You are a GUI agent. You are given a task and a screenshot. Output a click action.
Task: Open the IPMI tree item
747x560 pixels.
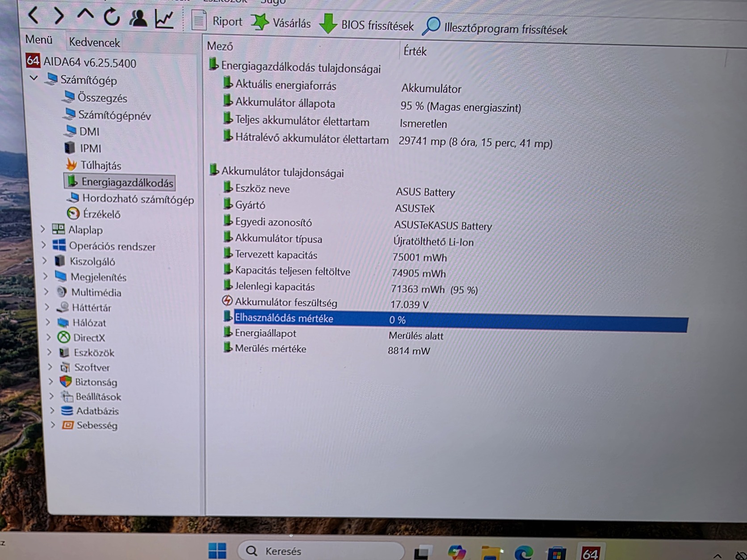(83, 148)
